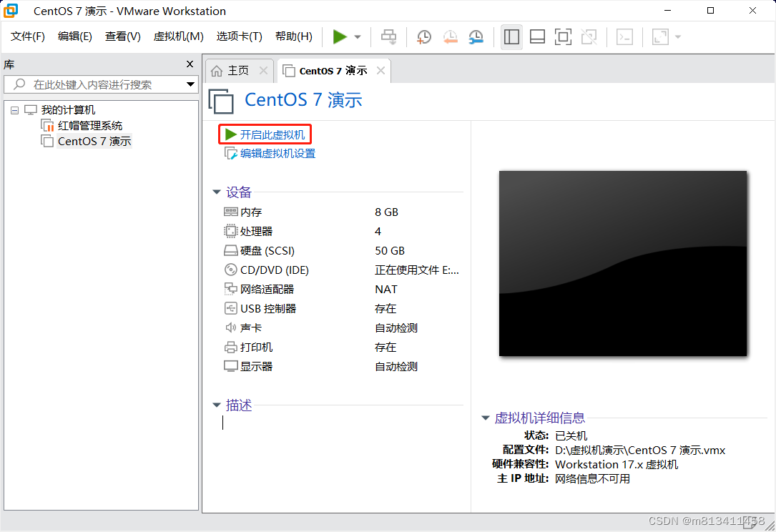Click the 打印机 printer icon
The height and width of the screenshot is (532, 776).
click(x=230, y=348)
